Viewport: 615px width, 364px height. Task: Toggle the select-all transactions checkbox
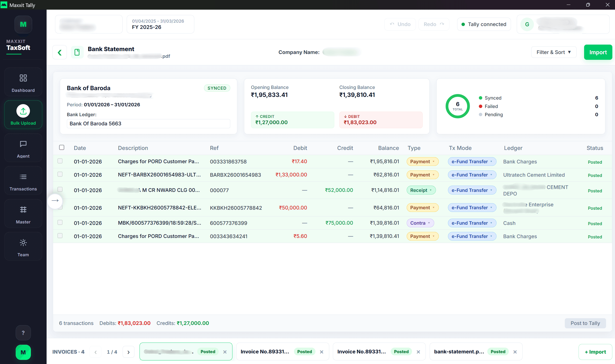click(62, 148)
